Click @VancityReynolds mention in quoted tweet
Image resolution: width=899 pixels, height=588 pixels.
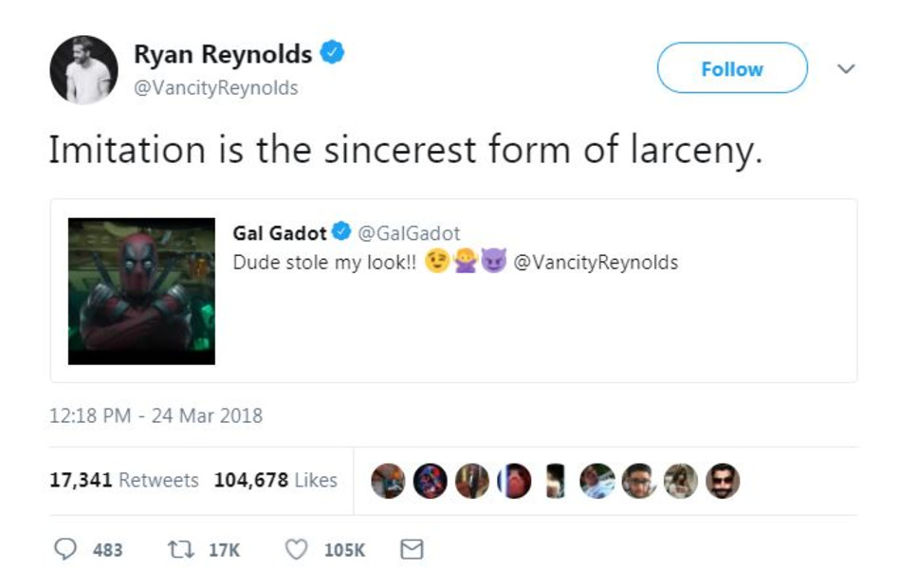pyautogui.click(x=596, y=263)
